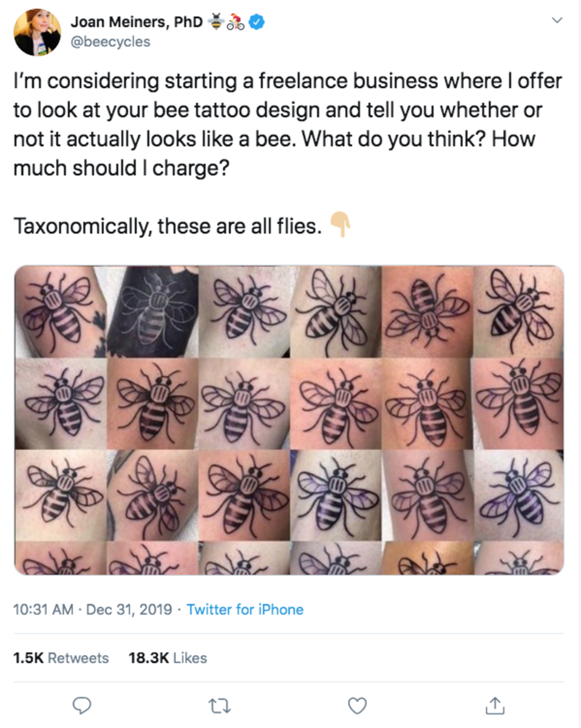
Task: Like the tweet with heart icon
Action: pos(358,706)
